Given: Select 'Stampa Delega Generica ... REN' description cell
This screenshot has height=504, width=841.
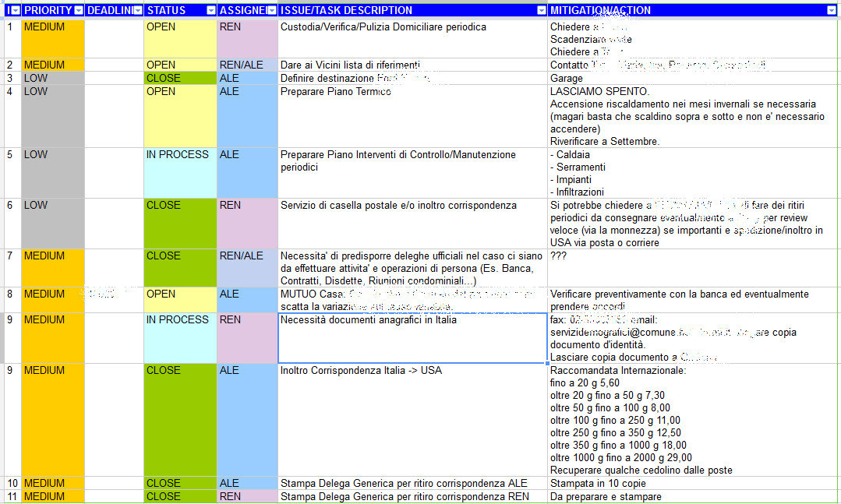Looking at the screenshot, I should [x=412, y=496].
